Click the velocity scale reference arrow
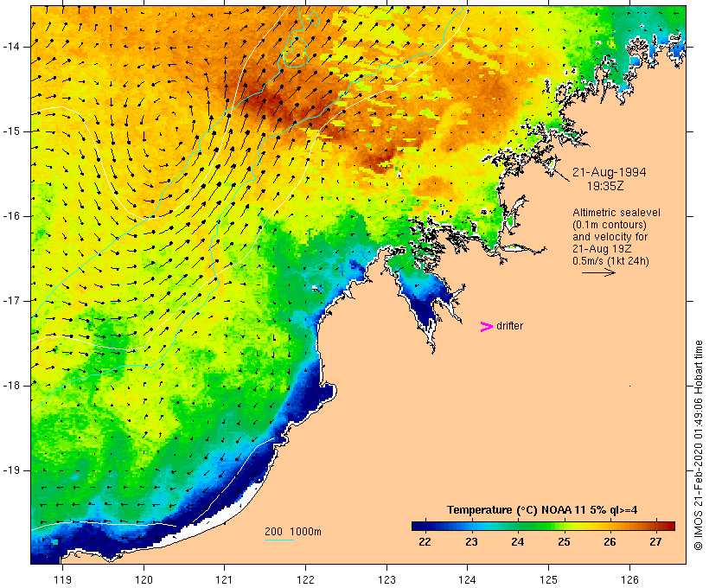 click(598, 272)
